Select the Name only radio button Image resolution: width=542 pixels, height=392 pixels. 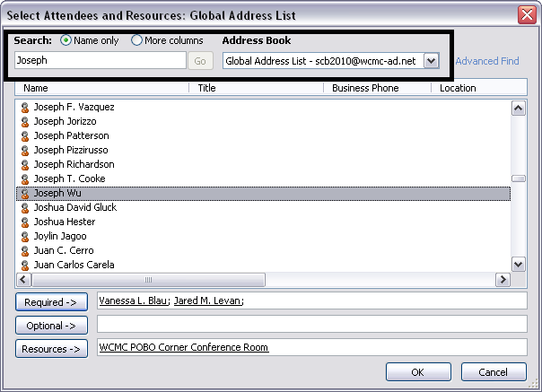(x=66, y=40)
